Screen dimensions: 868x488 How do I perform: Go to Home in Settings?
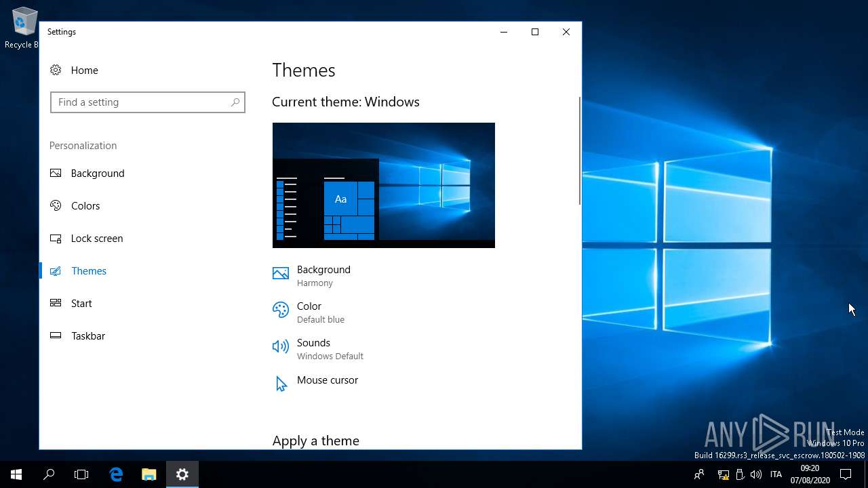(x=147, y=70)
